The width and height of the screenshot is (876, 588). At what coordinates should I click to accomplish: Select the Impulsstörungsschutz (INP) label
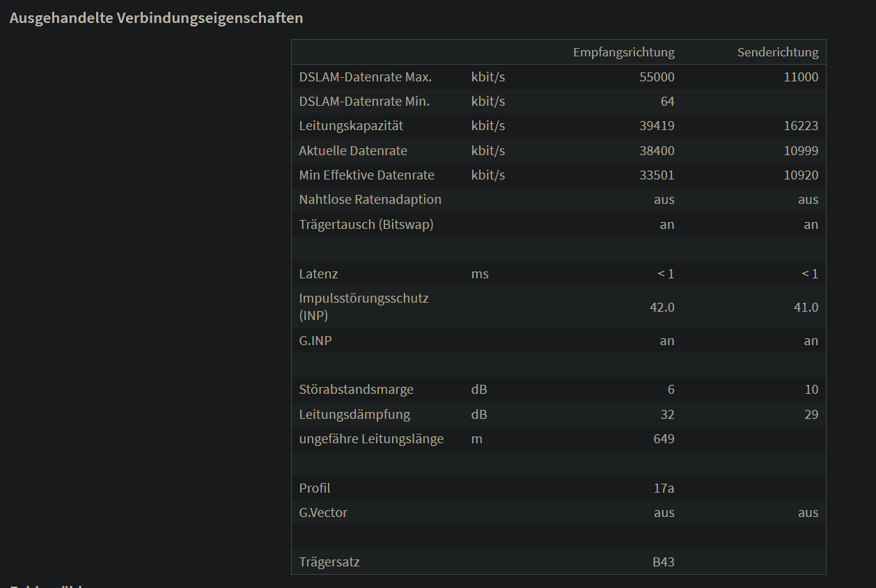[363, 307]
